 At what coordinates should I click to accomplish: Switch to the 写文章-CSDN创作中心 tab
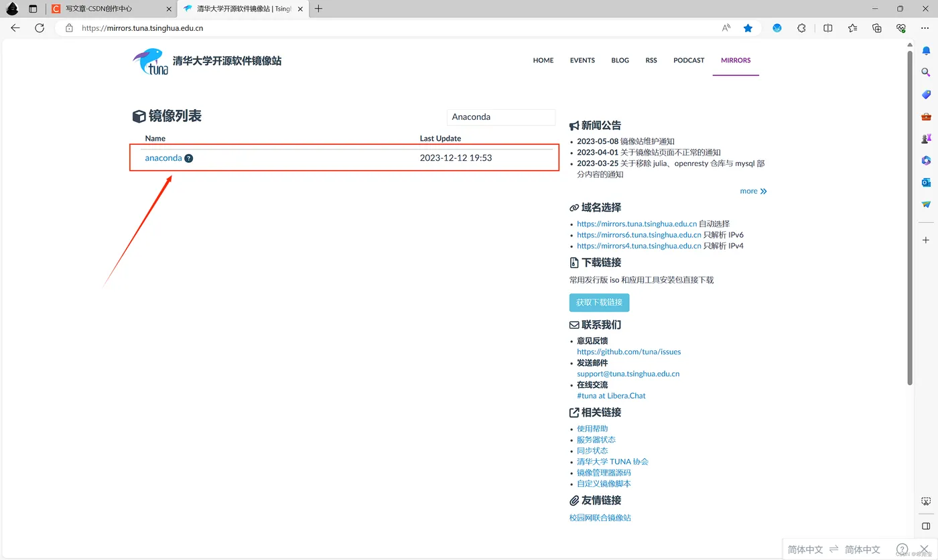(x=111, y=9)
